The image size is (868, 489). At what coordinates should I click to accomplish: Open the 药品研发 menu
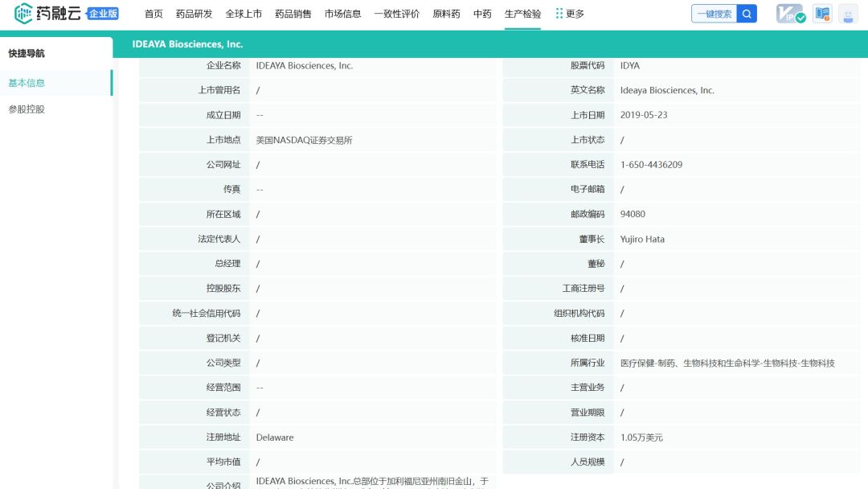194,14
